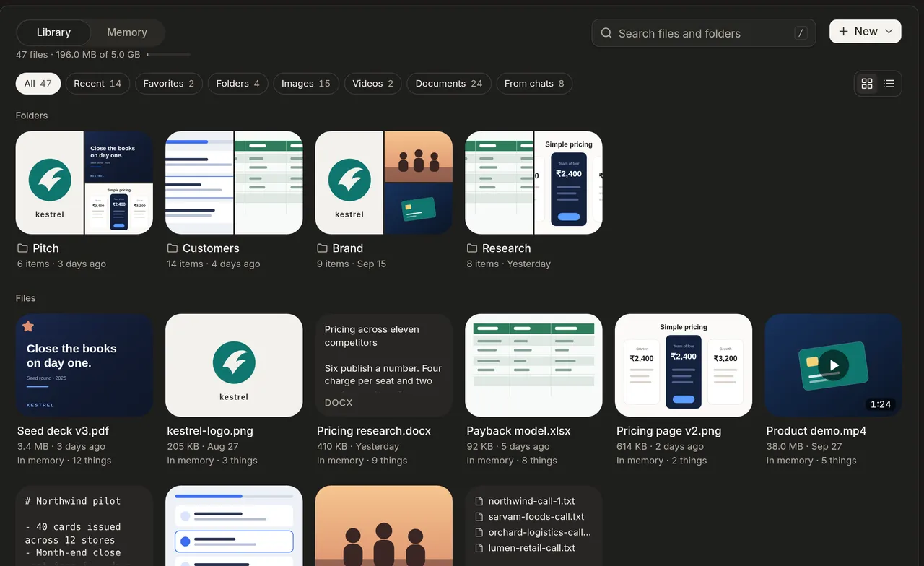
Task: Play the Product demo video
Action: coord(834,365)
